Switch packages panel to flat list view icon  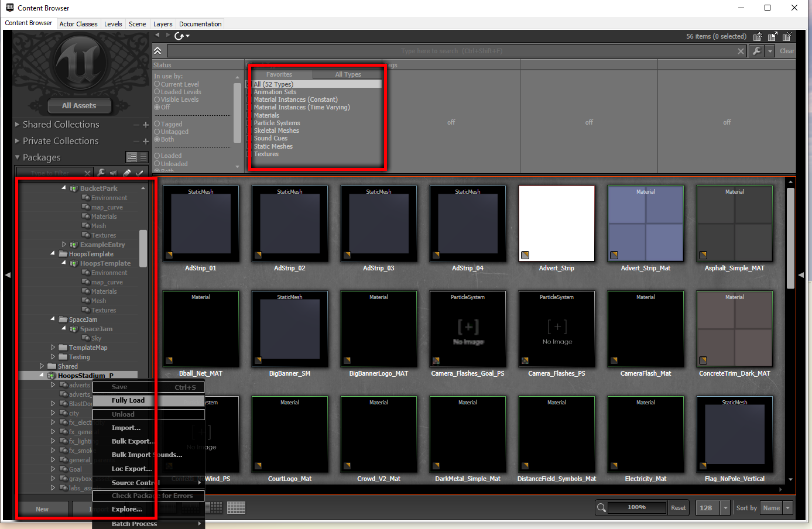(143, 157)
